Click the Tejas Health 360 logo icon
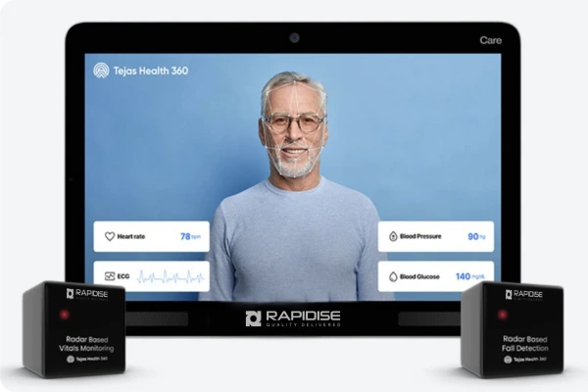Viewport: 588px width, 392px height. [x=101, y=71]
